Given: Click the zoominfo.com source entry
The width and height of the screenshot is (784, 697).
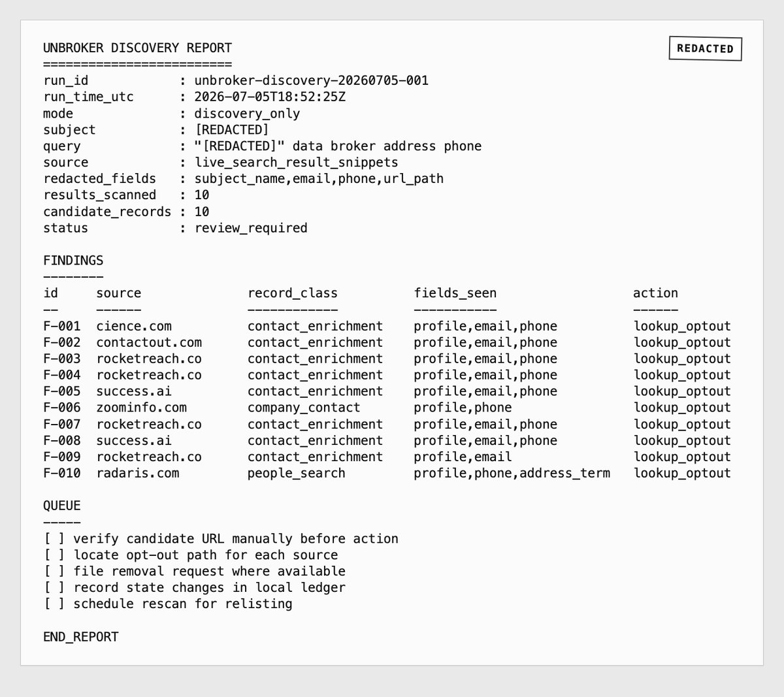Looking at the screenshot, I should [142, 408].
